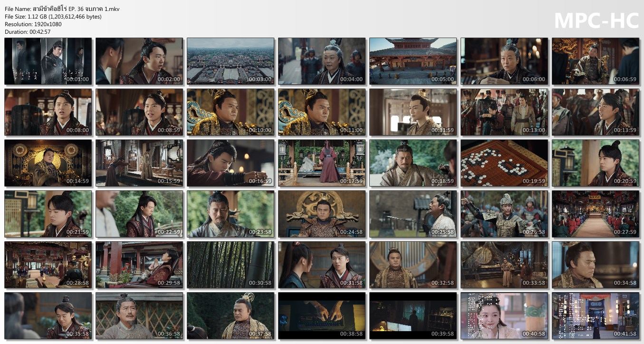The image size is (644, 344).
Task: Click the File Size text '1.12 GB'
Action: 37,17
